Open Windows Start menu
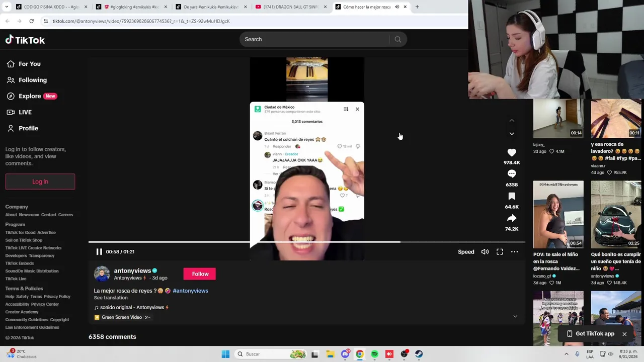The image size is (644, 362). coord(225,354)
